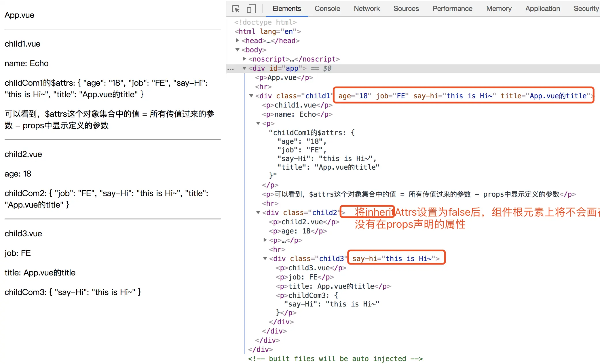Click the inspect element picker icon
The height and width of the screenshot is (364, 600).
[x=236, y=9]
